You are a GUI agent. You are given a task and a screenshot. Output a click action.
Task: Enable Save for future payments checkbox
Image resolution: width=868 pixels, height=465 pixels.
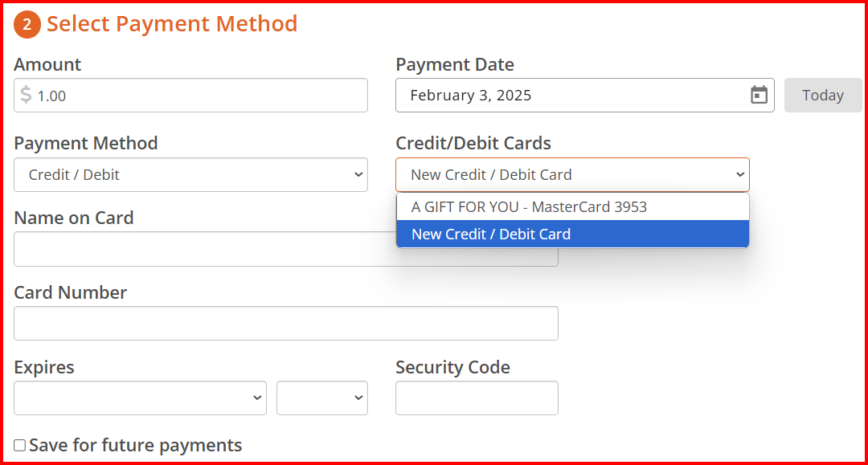pyautogui.click(x=20, y=445)
